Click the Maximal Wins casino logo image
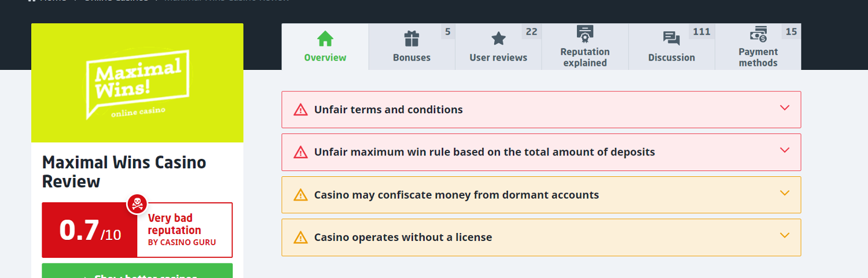This screenshot has width=868, height=278. [137, 83]
